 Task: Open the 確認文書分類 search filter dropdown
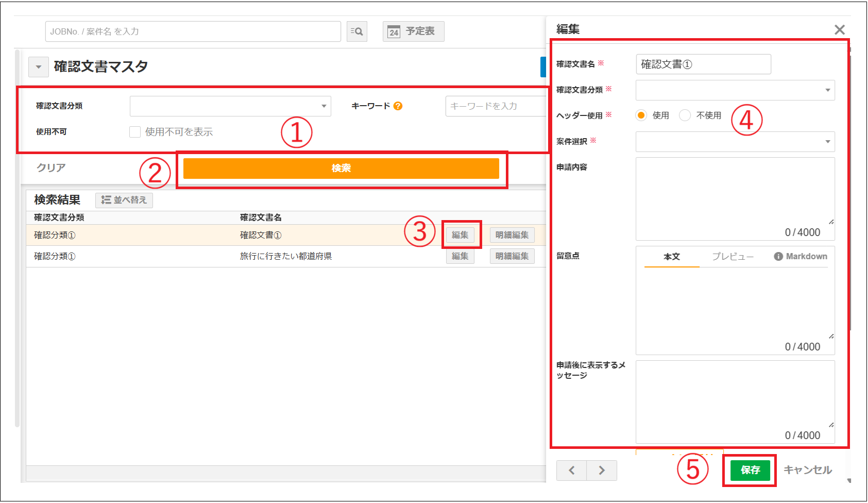coord(230,106)
